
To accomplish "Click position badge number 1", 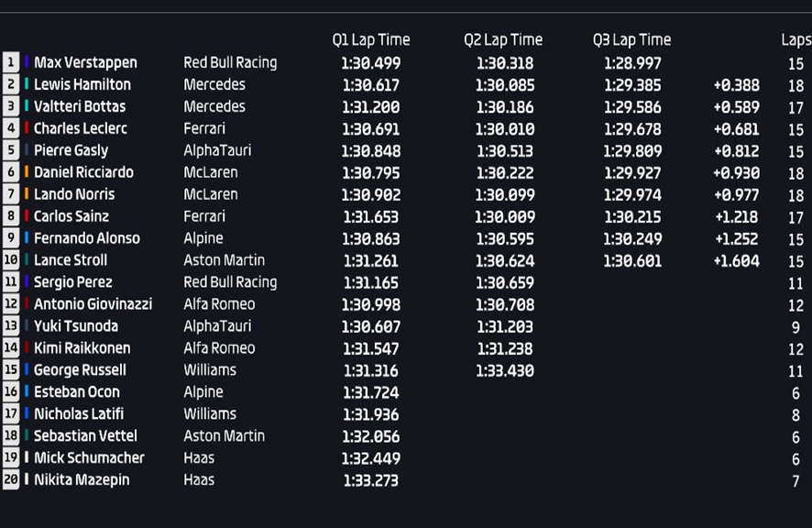I will coord(10,62).
